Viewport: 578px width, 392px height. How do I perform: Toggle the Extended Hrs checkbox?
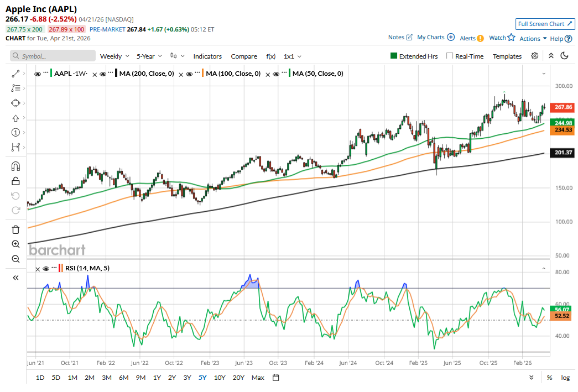[x=394, y=56]
